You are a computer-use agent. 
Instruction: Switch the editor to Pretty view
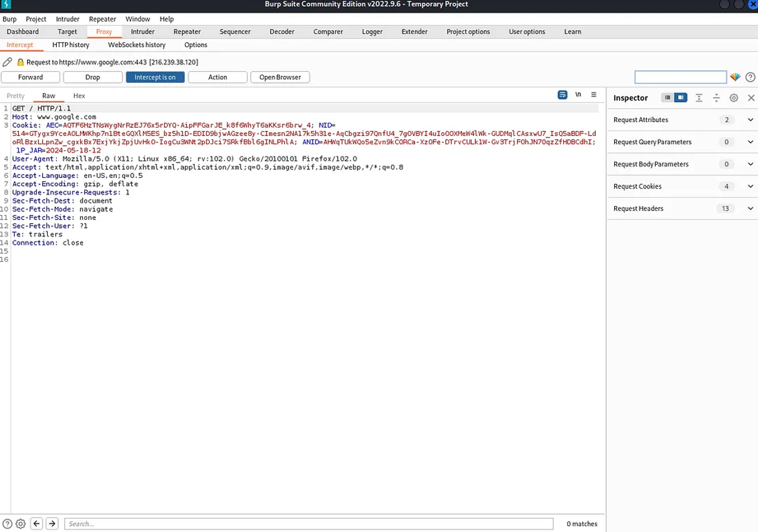[x=16, y=96]
